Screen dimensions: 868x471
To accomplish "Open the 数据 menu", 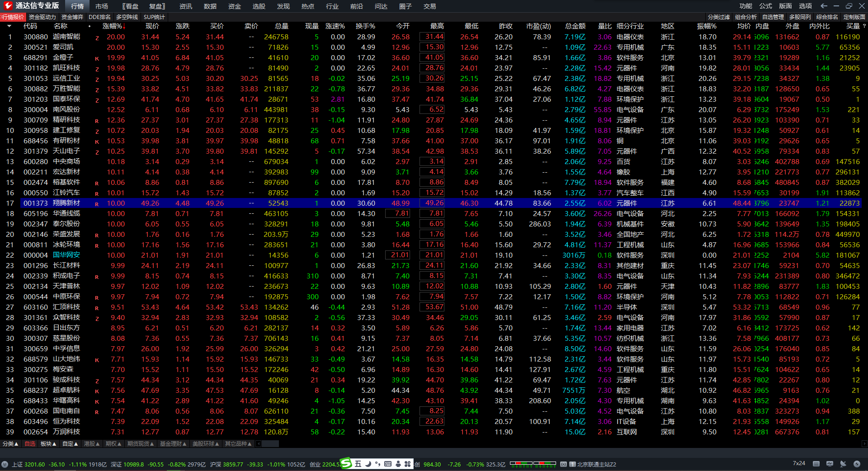I will (x=210, y=6).
